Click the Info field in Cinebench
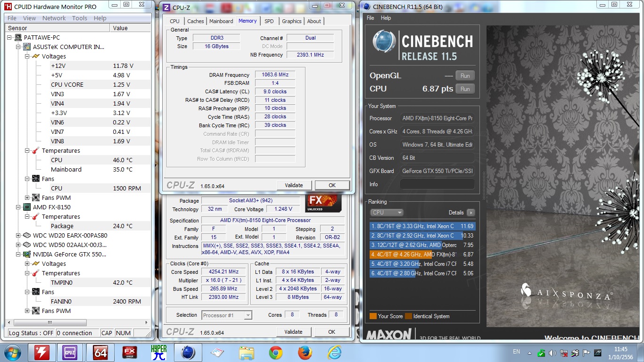 [437, 184]
